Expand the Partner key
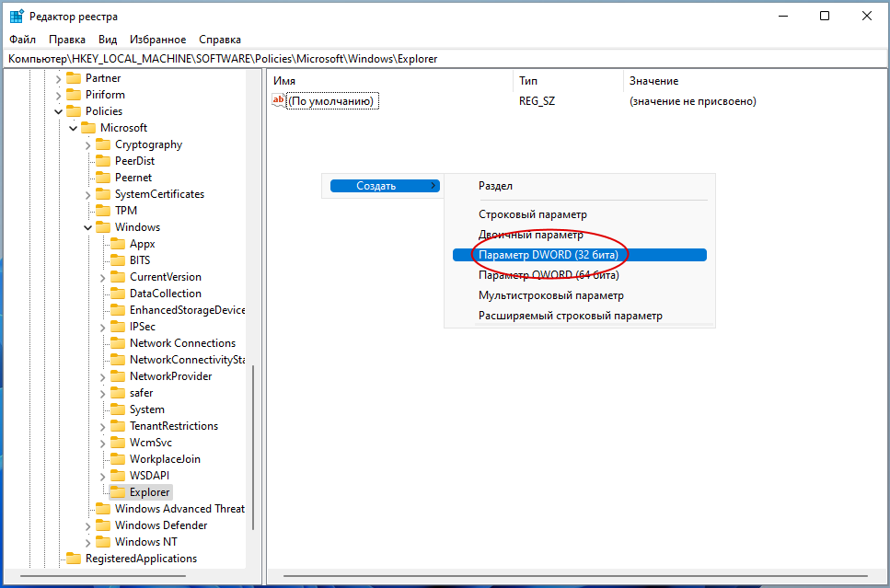The width and height of the screenshot is (890, 588). coord(59,78)
